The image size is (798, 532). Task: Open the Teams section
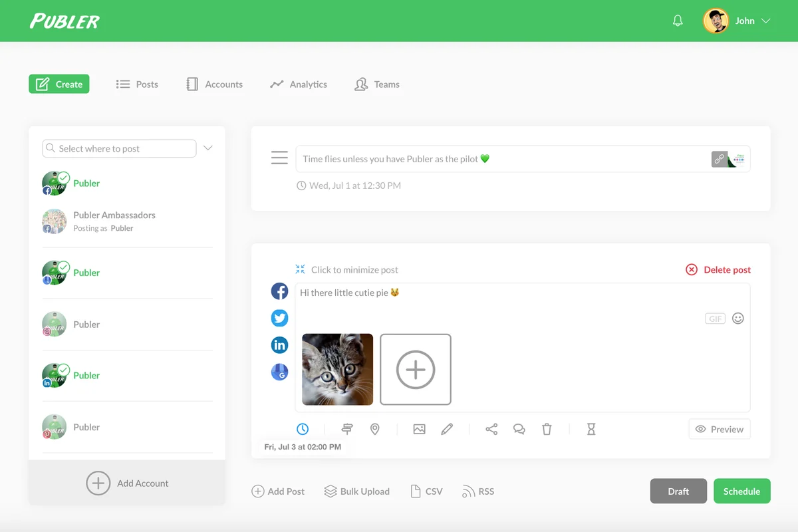pos(376,84)
